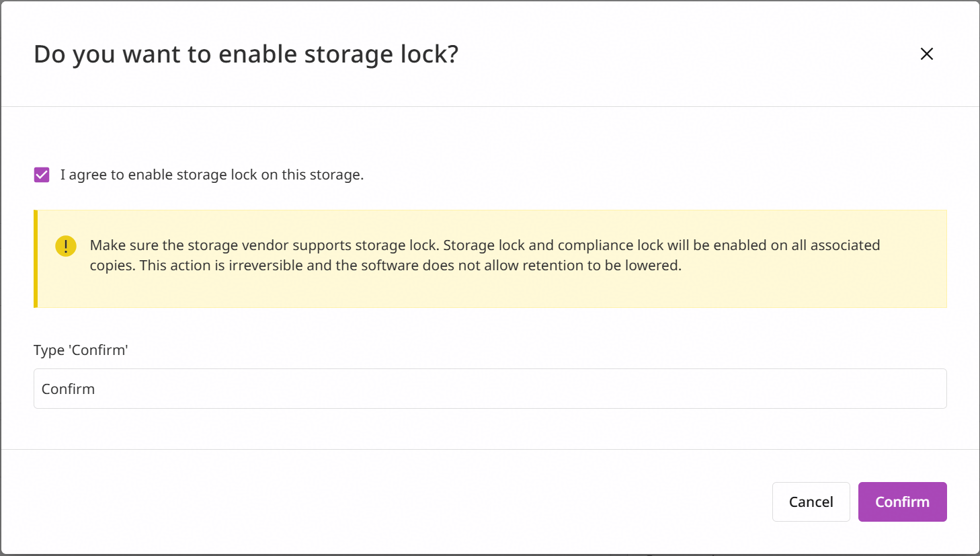980x556 pixels.
Task: Select the 'Confirm' text inside the input box
Action: point(68,389)
